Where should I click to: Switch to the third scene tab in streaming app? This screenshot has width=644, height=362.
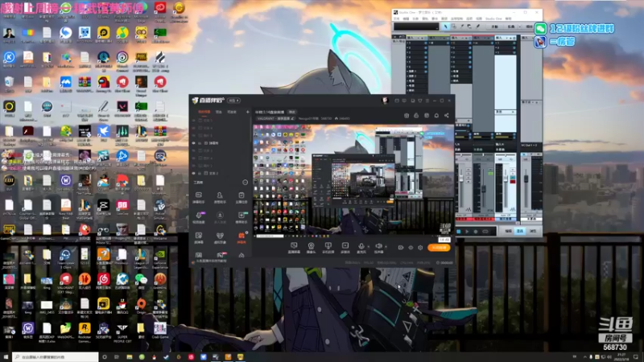[x=232, y=112]
